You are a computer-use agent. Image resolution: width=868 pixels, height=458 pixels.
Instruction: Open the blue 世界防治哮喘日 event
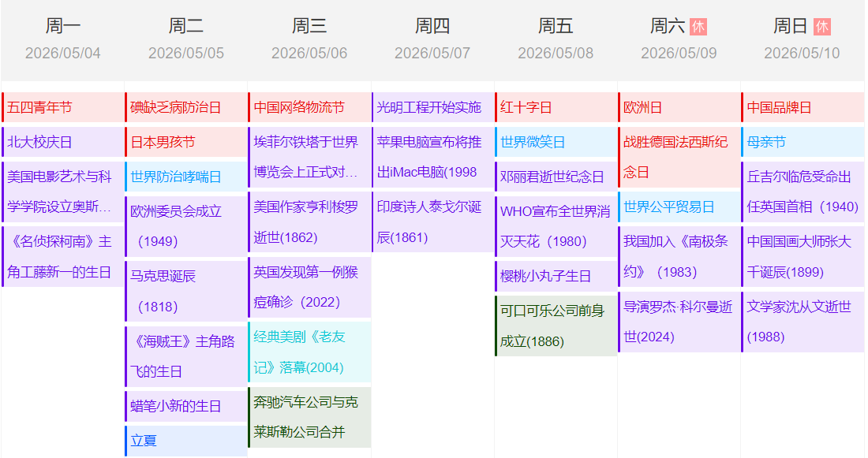(186, 177)
